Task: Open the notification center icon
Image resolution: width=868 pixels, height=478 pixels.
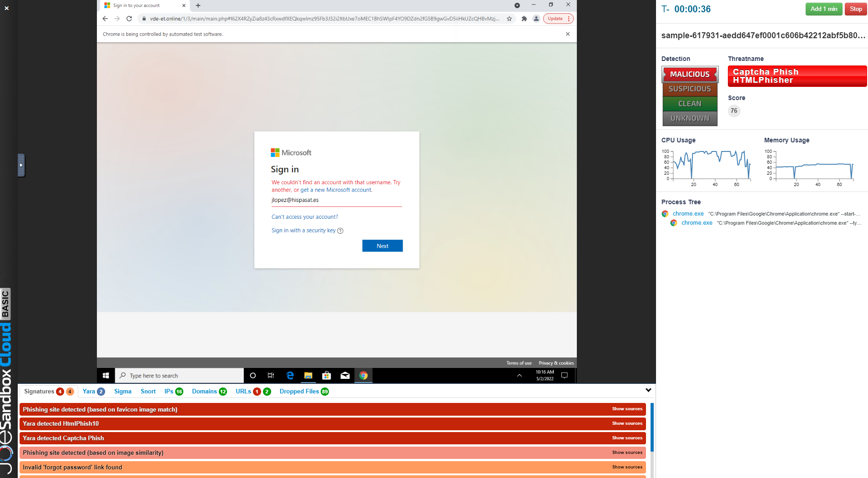Action: [x=565, y=376]
